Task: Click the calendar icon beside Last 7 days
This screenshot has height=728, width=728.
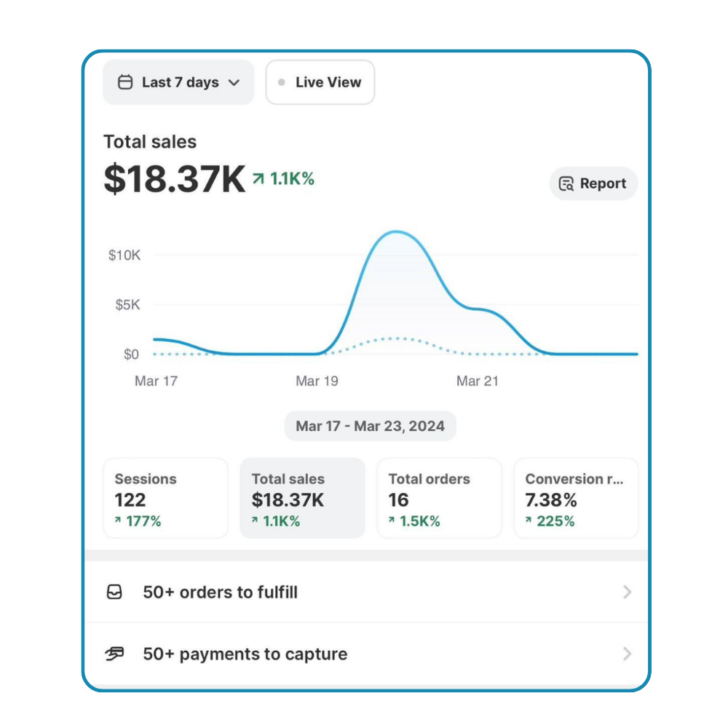Action: pyautogui.click(x=125, y=82)
